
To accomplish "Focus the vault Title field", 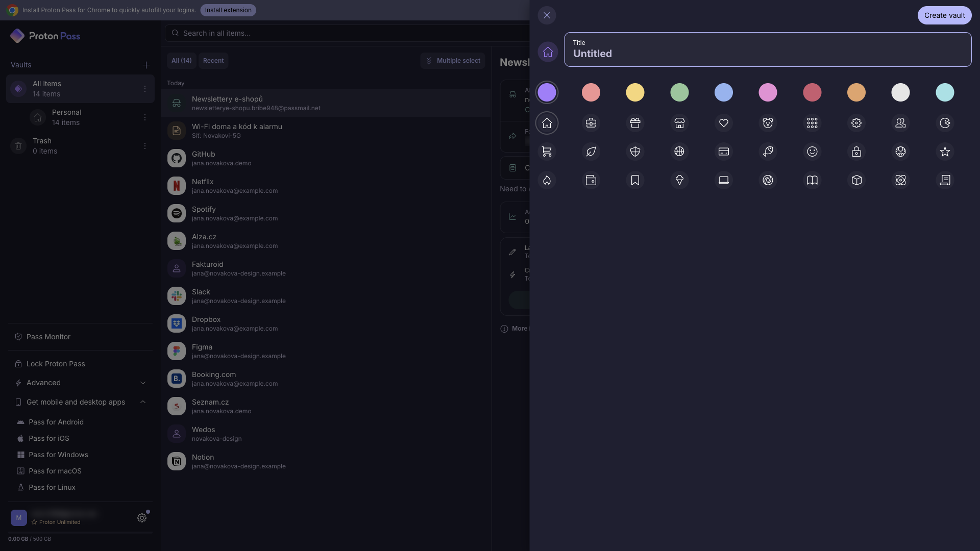I will pyautogui.click(x=768, y=49).
